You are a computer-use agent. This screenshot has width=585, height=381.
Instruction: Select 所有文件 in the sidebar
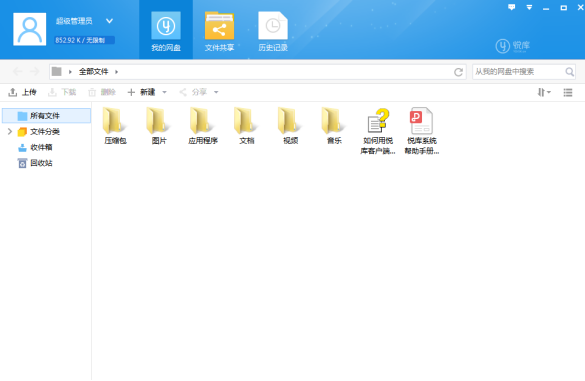[x=46, y=116]
